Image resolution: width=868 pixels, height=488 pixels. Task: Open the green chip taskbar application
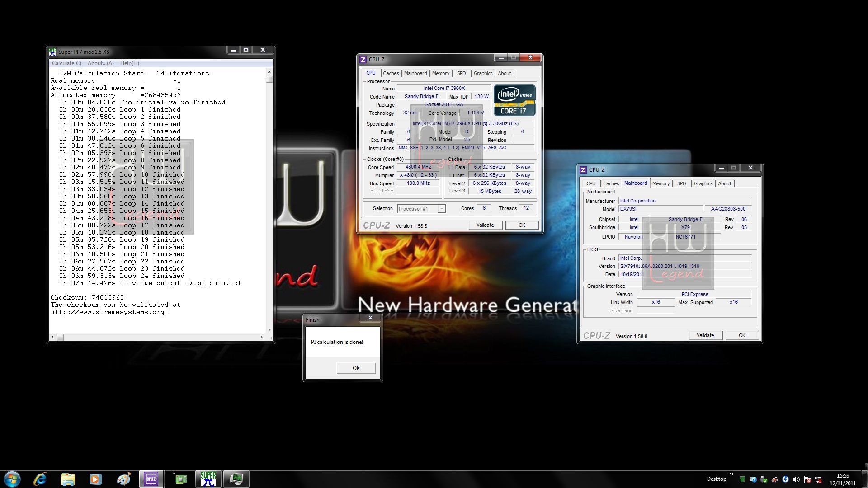point(180,479)
